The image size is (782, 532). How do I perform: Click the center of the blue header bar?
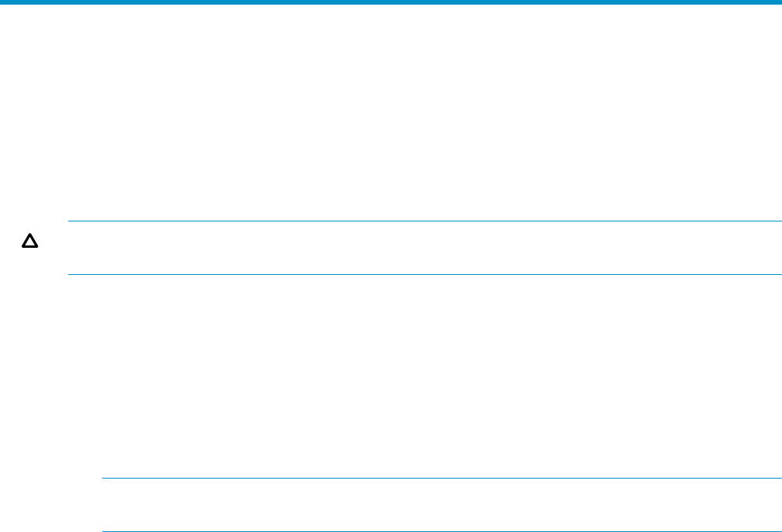(391, 2)
